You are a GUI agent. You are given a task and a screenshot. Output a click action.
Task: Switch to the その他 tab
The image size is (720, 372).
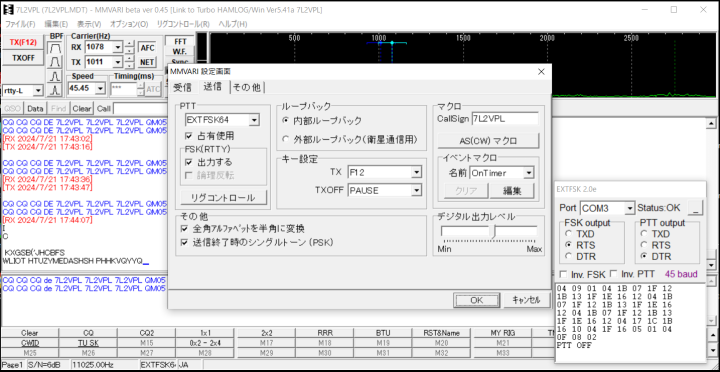(247, 87)
